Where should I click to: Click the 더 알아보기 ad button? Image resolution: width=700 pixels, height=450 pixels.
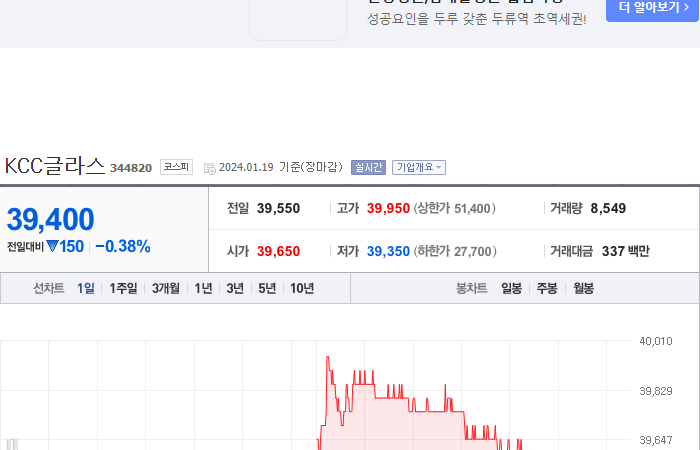[x=652, y=9]
